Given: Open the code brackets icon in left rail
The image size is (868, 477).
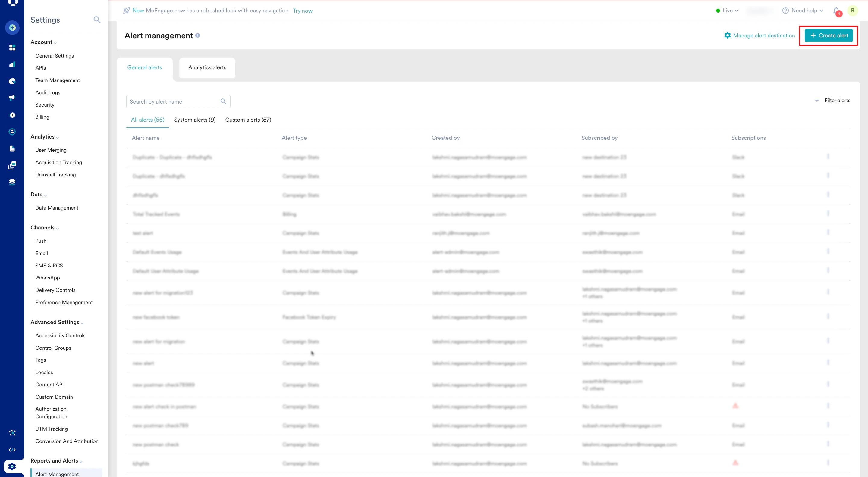Looking at the screenshot, I should [12, 450].
